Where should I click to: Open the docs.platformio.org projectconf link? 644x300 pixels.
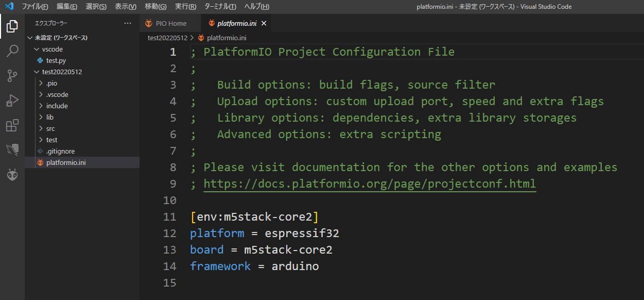click(x=370, y=184)
